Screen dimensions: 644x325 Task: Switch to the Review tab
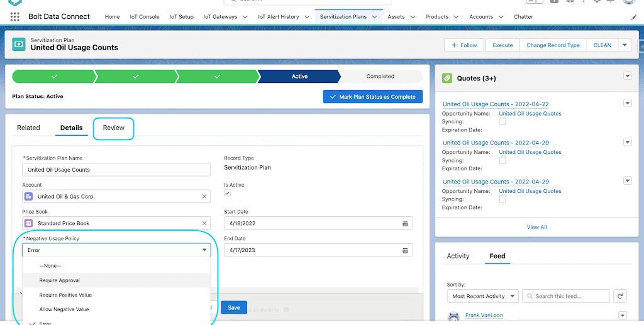pos(113,128)
